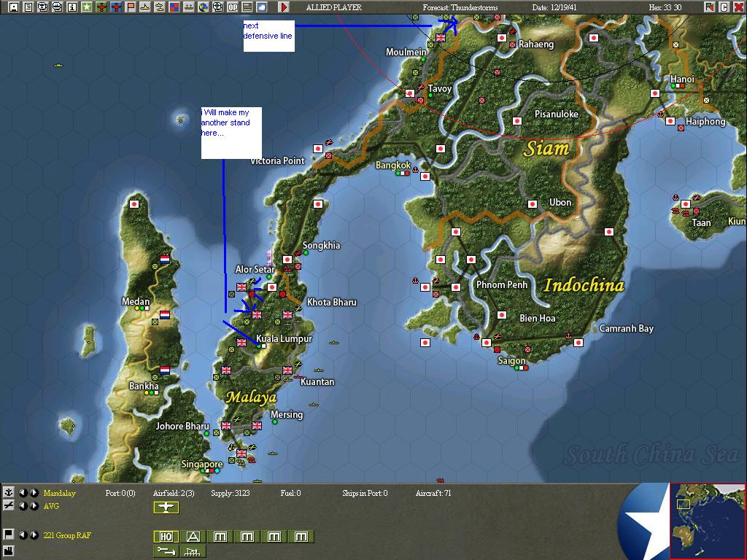Select the wrench engineer unit icon

pyautogui.click(x=166, y=551)
